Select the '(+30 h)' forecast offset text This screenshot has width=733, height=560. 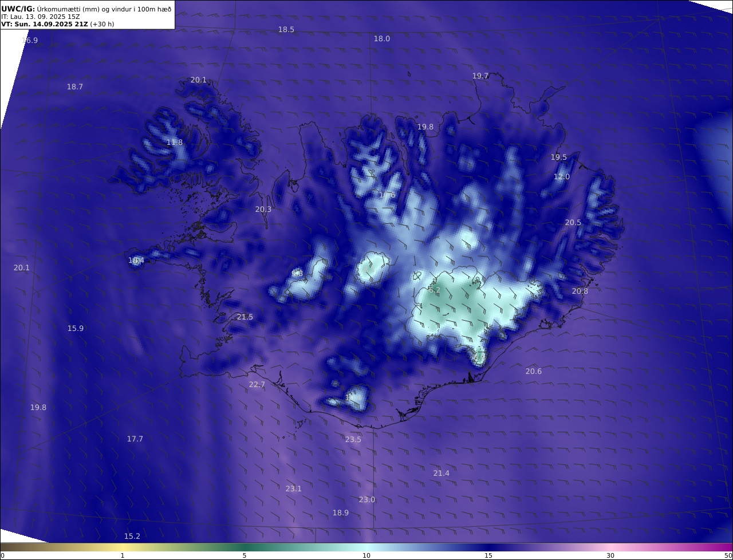[102, 24]
